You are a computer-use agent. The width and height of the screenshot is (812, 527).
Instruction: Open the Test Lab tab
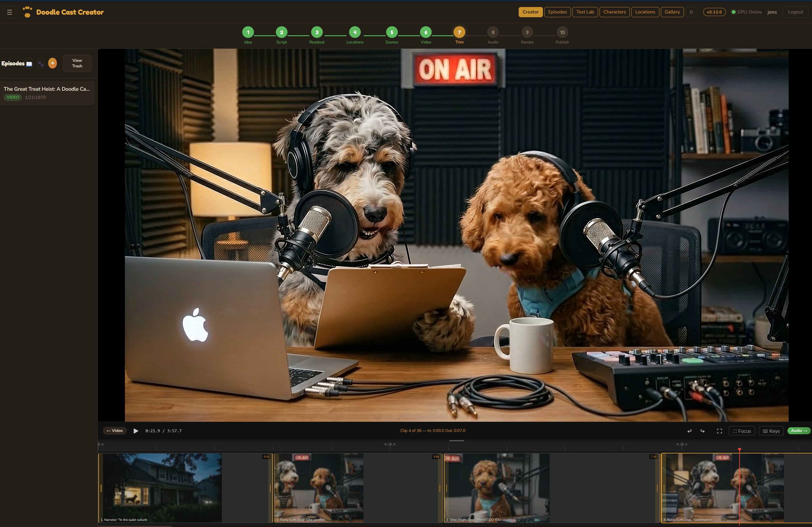point(585,12)
